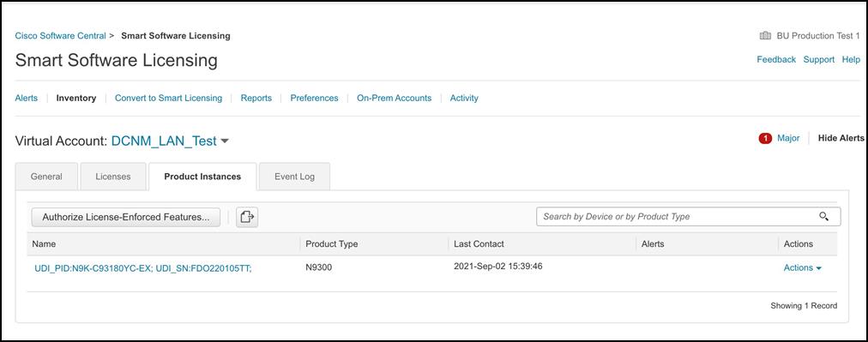Image resolution: width=868 pixels, height=342 pixels.
Task: Click Hide Alerts
Action: (x=841, y=138)
